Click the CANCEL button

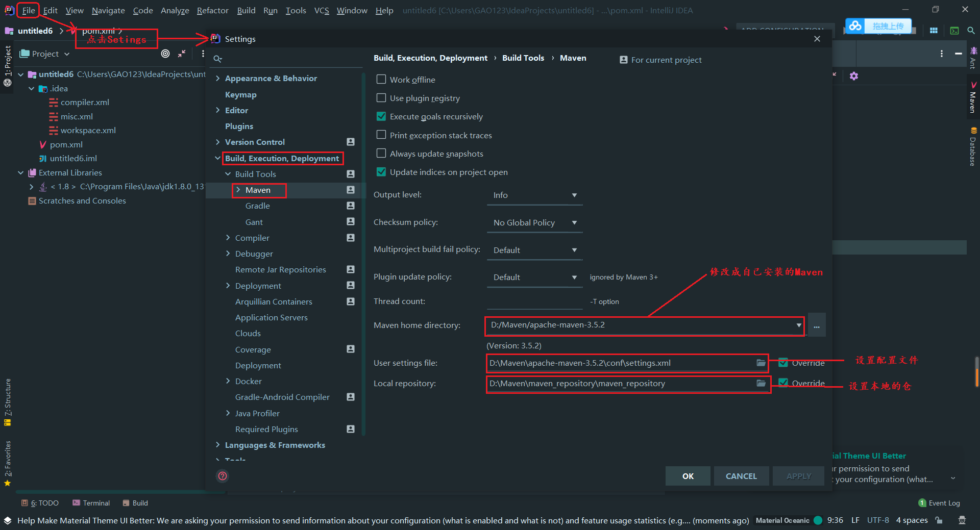click(x=741, y=476)
